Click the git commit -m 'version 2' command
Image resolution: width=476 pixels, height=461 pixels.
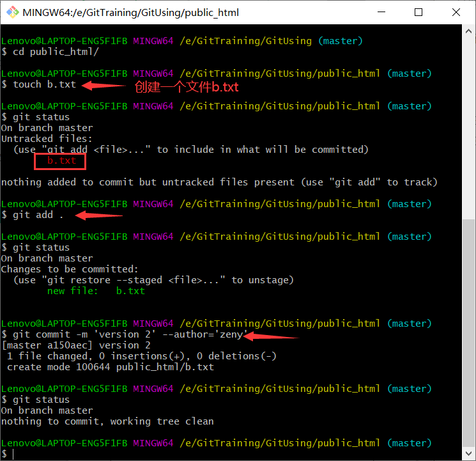[125, 334]
